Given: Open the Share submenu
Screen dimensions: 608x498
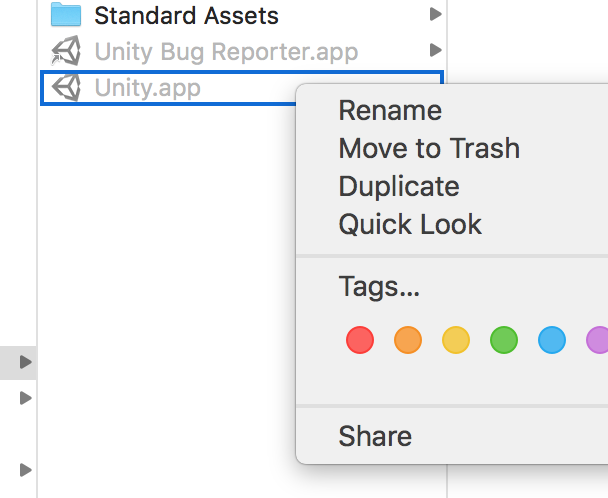Looking at the screenshot, I should point(375,436).
